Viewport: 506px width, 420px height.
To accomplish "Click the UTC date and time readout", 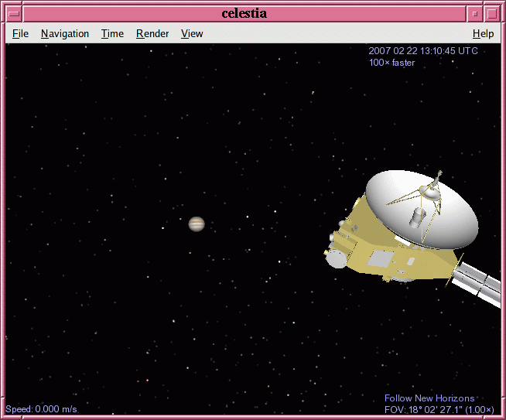I will click(423, 51).
